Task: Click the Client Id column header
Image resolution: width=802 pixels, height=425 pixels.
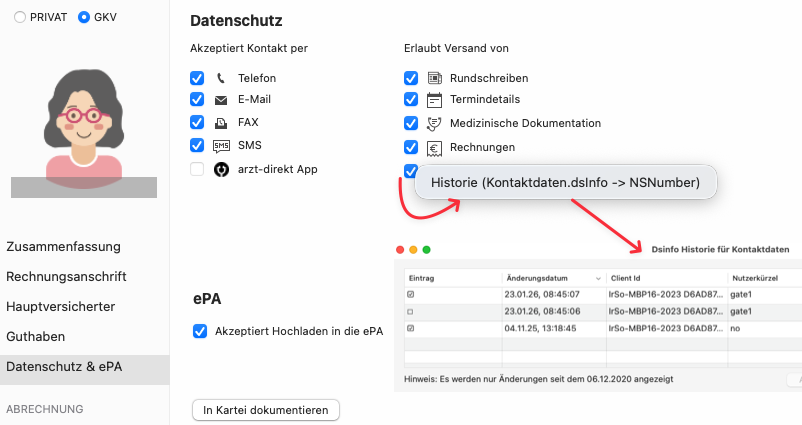Action: coord(667,278)
